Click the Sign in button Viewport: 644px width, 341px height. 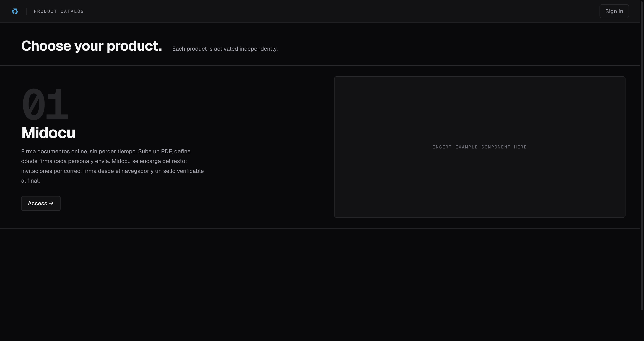coord(614,11)
